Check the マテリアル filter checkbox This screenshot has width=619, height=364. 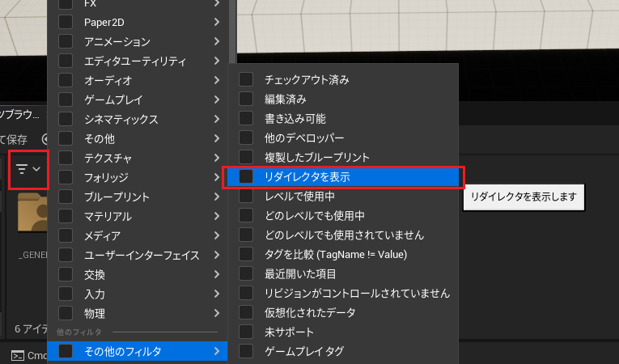(x=66, y=216)
